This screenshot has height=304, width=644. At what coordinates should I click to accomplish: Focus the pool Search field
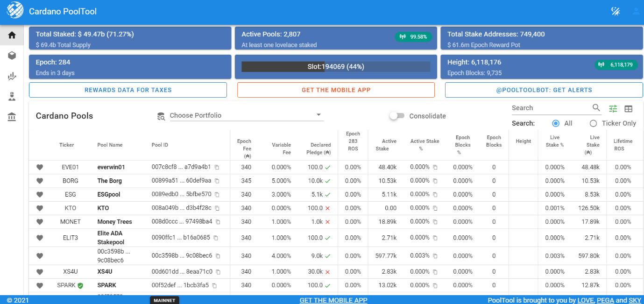tap(550, 108)
